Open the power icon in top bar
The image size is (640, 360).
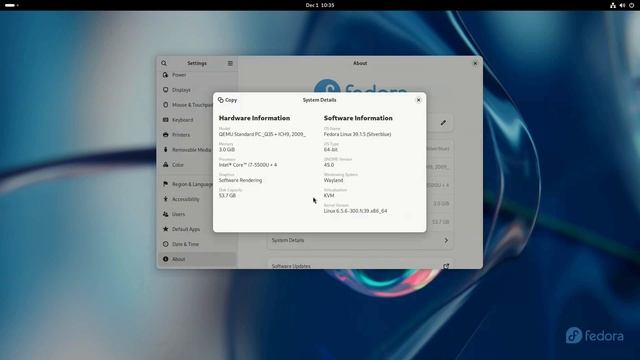631,5
